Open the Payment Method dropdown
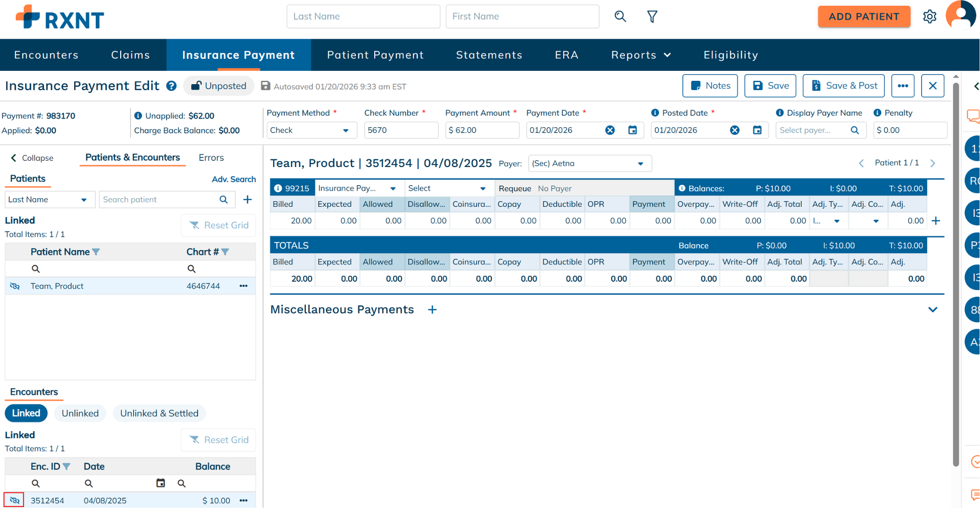980x513 pixels. click(x=311, y=130)
